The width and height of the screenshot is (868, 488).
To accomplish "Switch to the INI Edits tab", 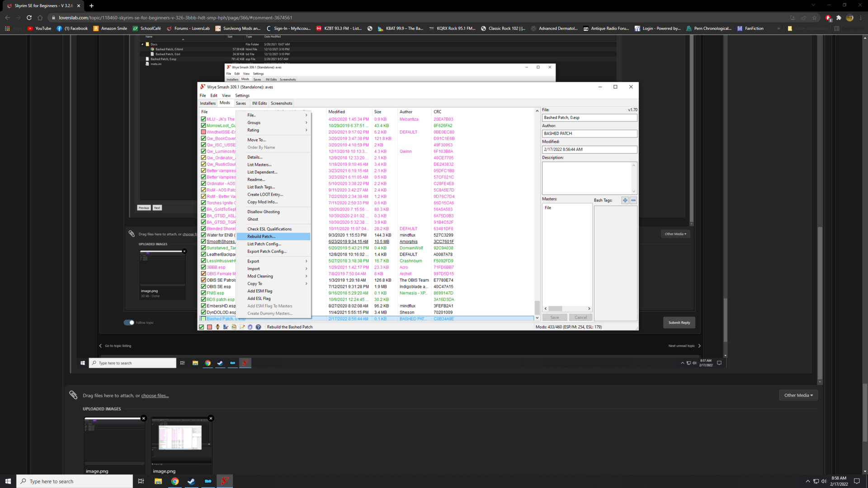I will tap(259, 103).
